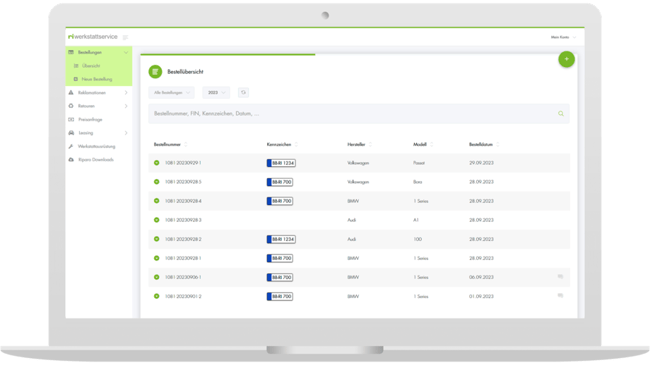The image size is (650, 365).
Task: Click the Reklamationen sidebar icon
Action: (71, 92)
